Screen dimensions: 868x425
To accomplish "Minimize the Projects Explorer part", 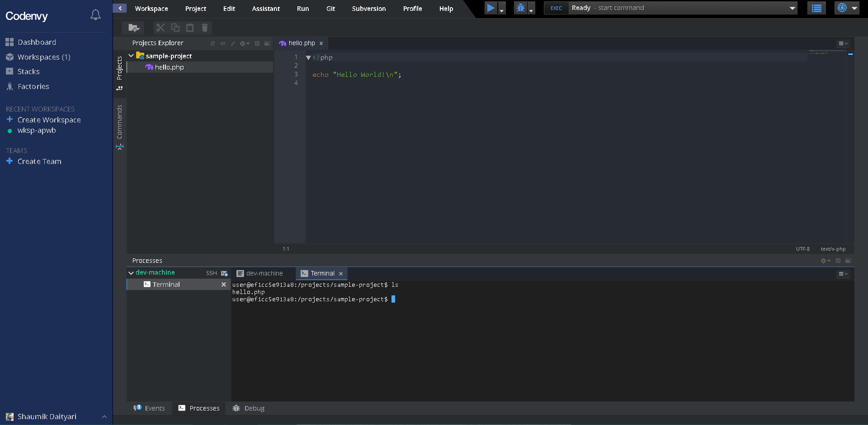I will (257, 43).
